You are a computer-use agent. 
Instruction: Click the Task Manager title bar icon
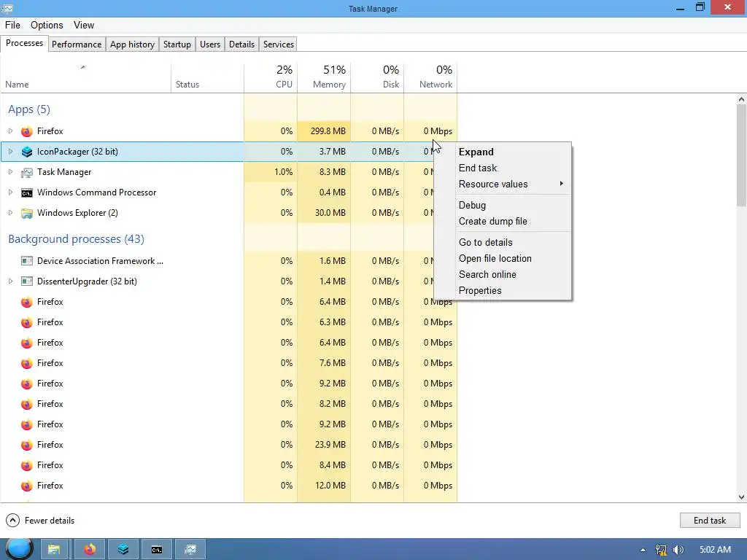tap(7, 8)
